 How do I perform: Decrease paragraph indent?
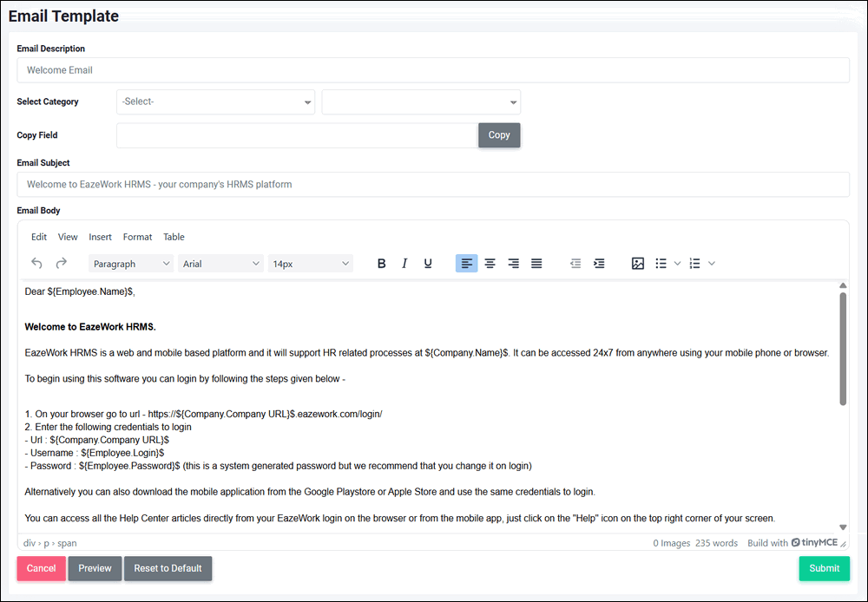click(x=575, y=264)
